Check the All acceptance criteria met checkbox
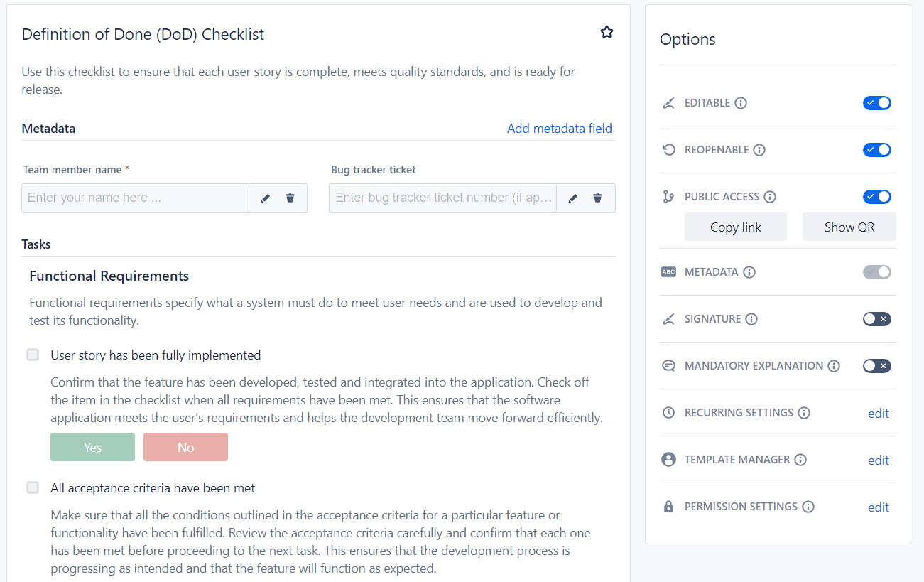The width and height of the screenshot is (924, 582). [x=32, y=487]
